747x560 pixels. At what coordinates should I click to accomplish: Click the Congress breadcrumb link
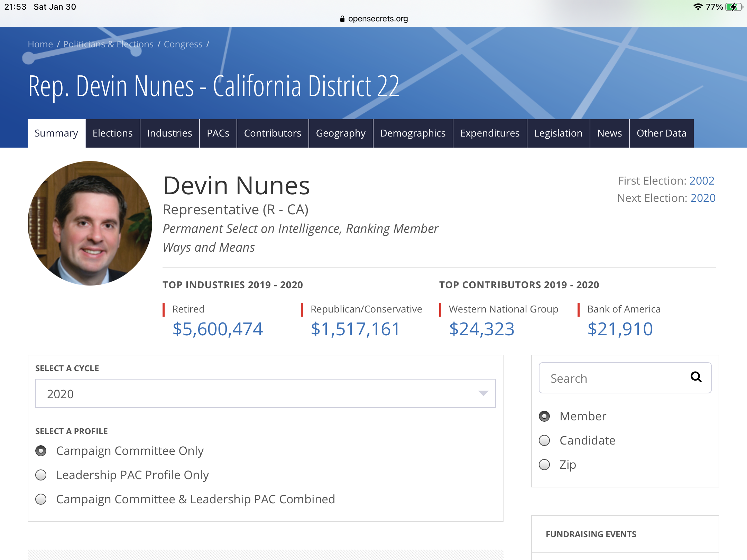tap(183, 44)
